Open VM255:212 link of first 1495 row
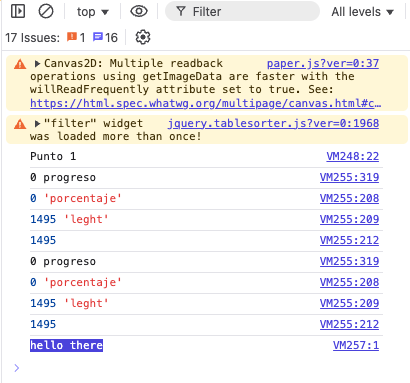Screen dimensions: 410x383 click(x=349, y=240)
